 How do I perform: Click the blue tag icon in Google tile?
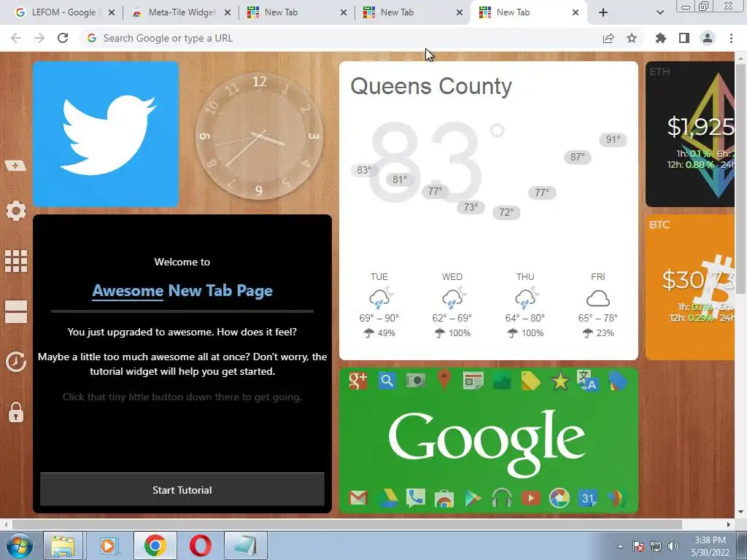pos(617,381)
